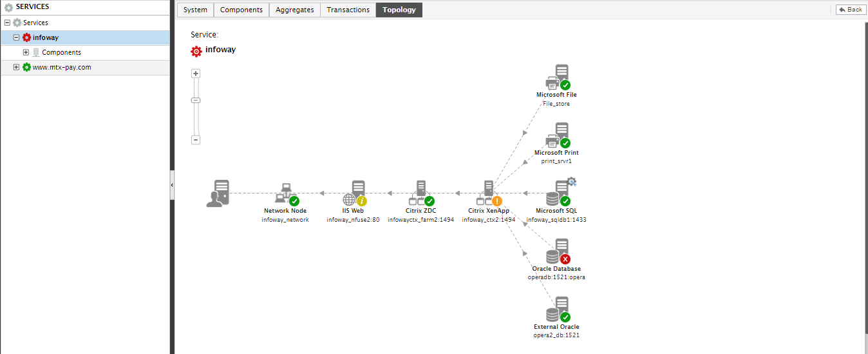Click the File_store label
Viewport: 868px width, 354px height.
[x=556, y=103]
